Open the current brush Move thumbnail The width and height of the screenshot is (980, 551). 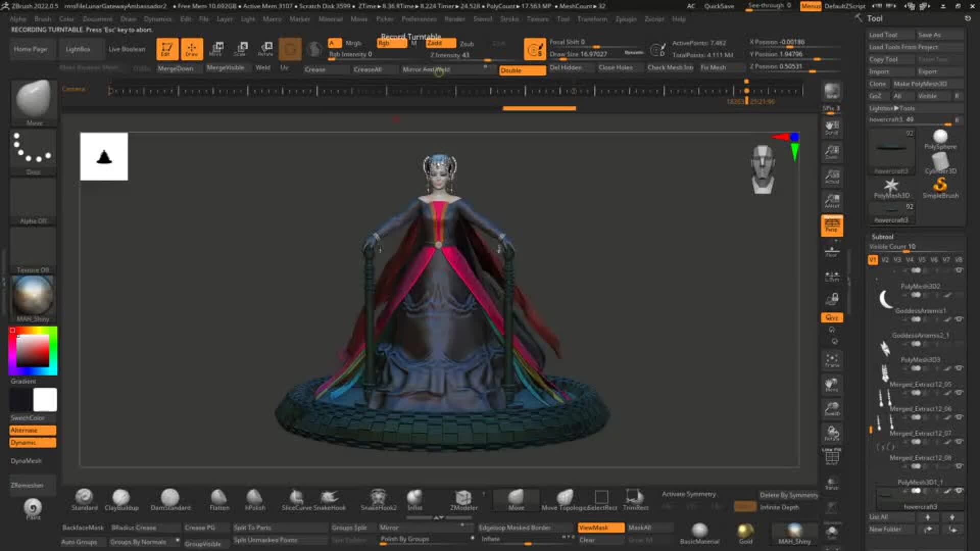(34, 101)
